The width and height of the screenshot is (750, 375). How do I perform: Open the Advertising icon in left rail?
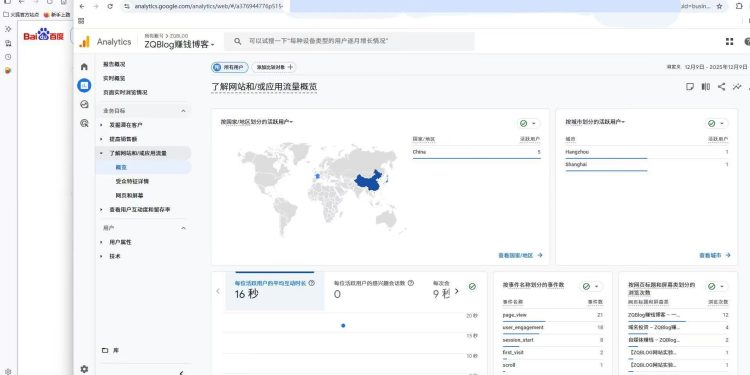(x=84, y=123)
